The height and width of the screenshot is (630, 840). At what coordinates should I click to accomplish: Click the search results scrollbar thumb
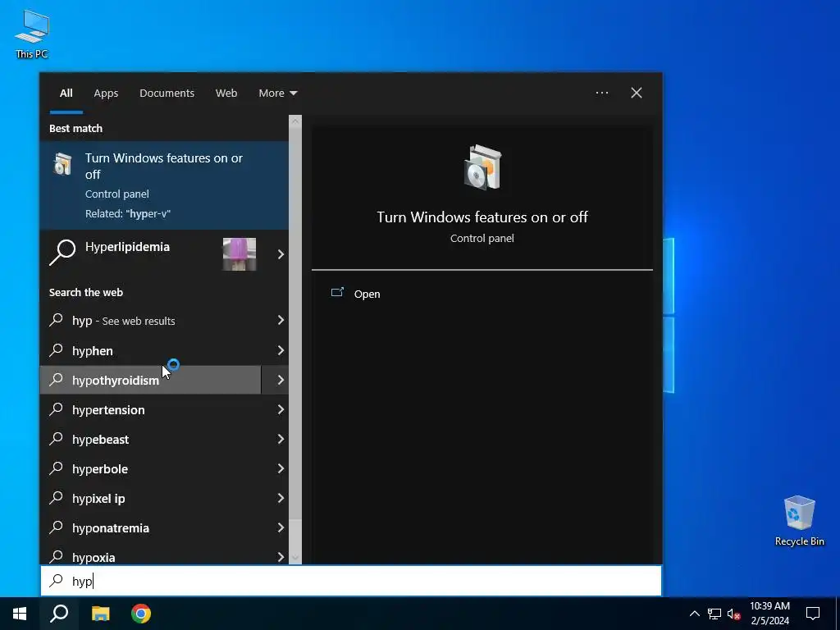[295, 324]
